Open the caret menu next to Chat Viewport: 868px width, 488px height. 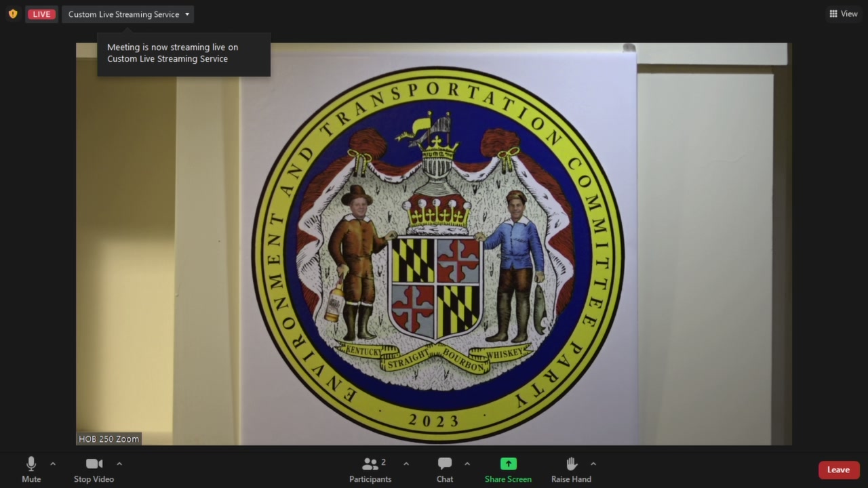[x=467, y=464]
